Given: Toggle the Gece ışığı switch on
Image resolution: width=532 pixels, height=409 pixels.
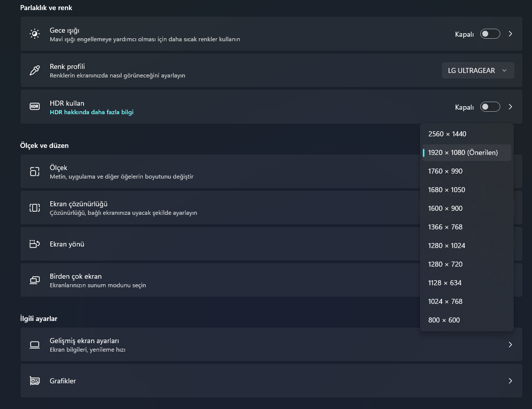Looking at the screenshot, I should tap(490, 34).
